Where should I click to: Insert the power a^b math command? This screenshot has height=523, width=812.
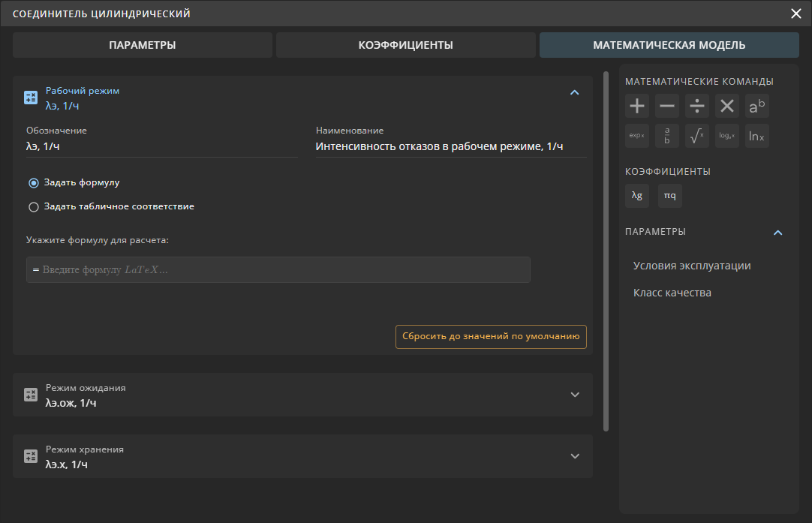tap(757, 106)
